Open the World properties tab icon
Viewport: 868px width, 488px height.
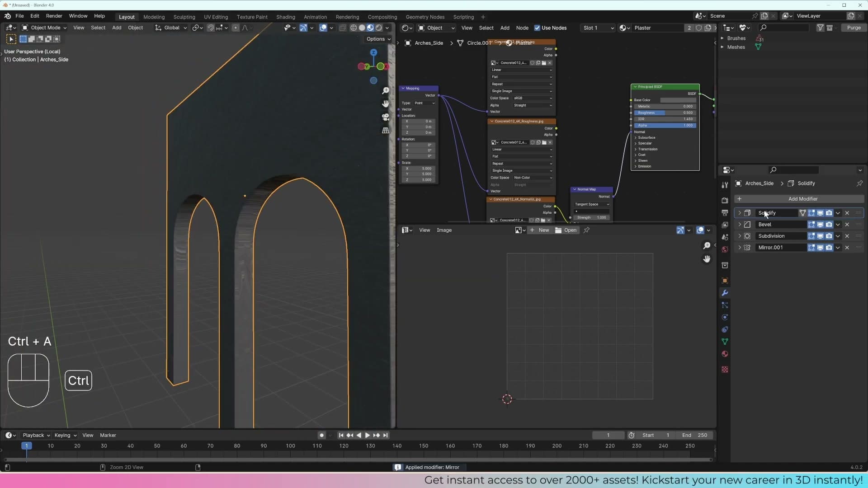725,249
